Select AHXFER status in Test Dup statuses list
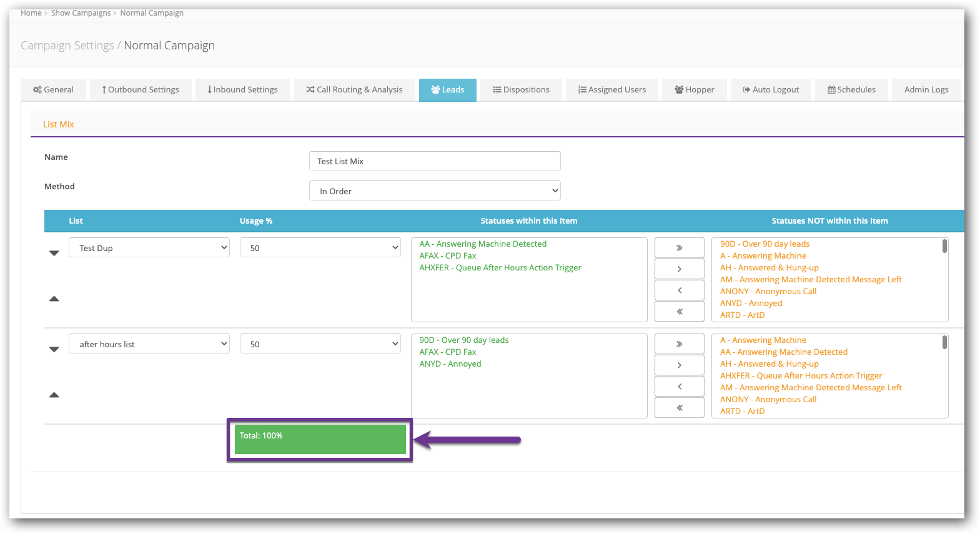The width and height of the screenshot is (980, 534). (500, 268)
